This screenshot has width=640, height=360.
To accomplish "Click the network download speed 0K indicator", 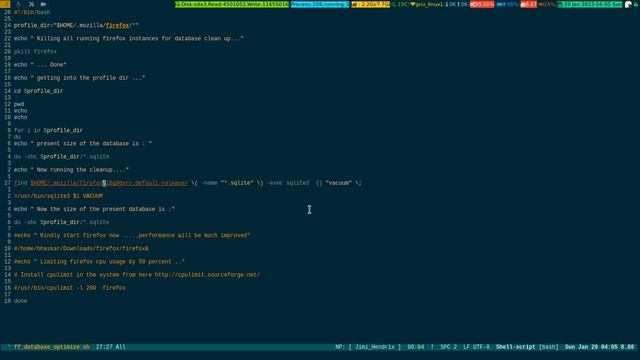I will tap(450, 4).
